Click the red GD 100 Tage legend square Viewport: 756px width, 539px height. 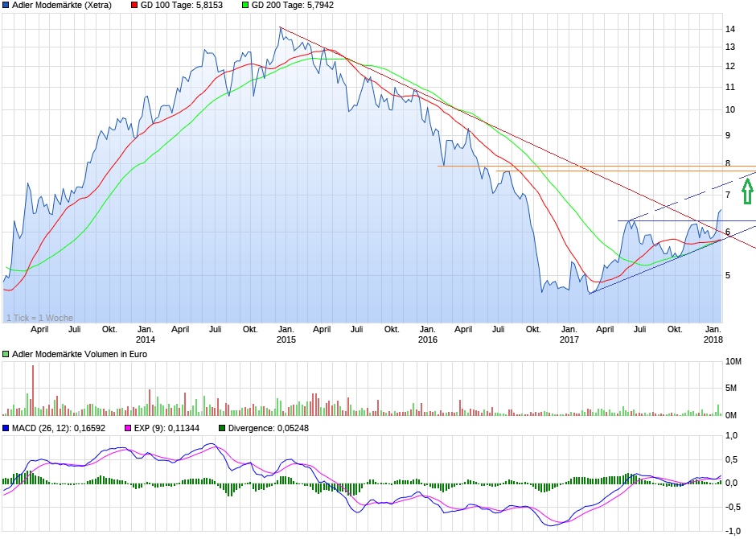click(x=134, y=5)
